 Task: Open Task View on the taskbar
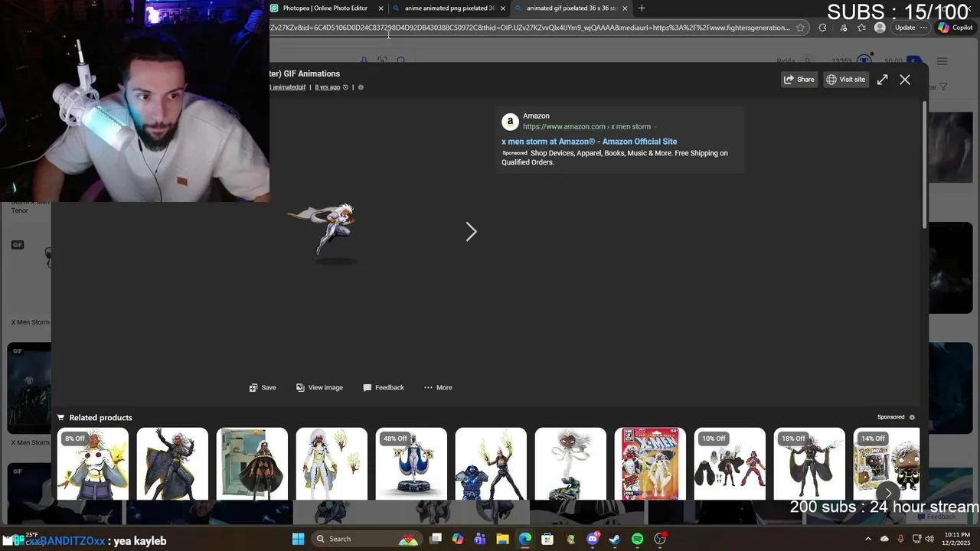click(436, 539)
